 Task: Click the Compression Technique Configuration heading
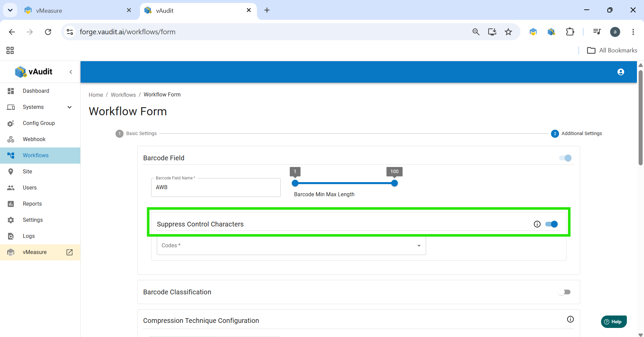tap(201, 321)
